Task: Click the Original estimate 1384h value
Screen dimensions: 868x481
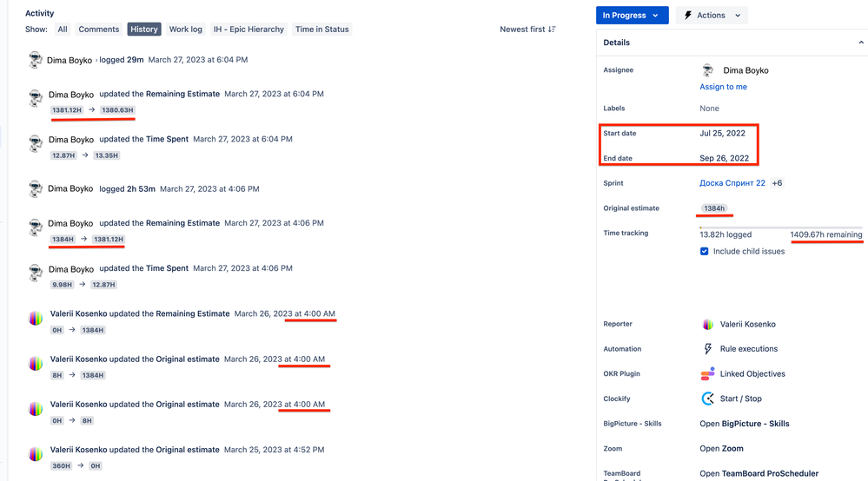Action: pyautogui.click(x=713, y=208)
